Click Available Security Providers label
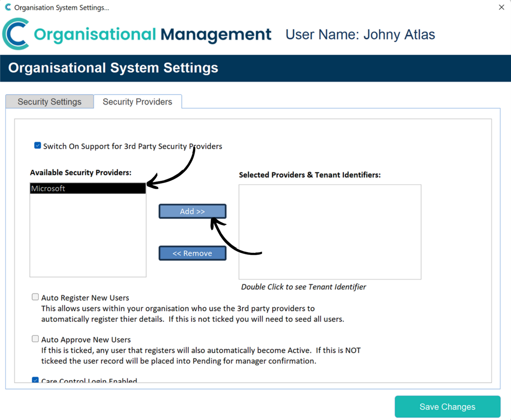Screen dimensions: 511x420 click(x=81, y=173)
